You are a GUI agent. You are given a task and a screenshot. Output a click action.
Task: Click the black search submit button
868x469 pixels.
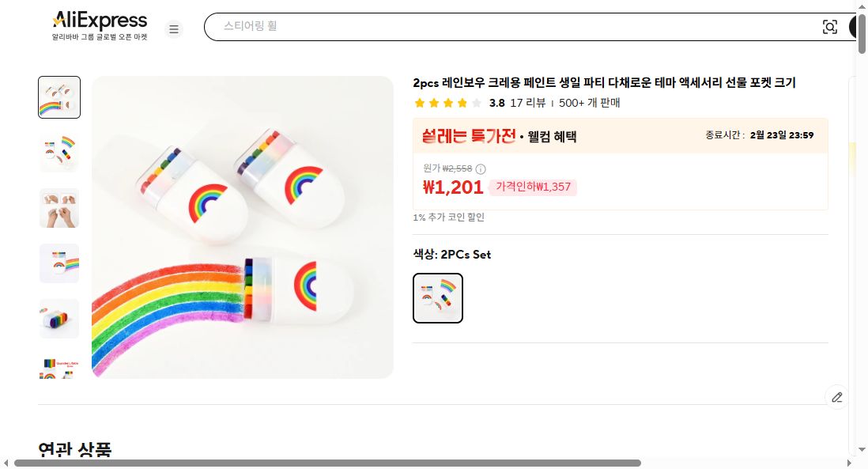(x=856, y=26)
